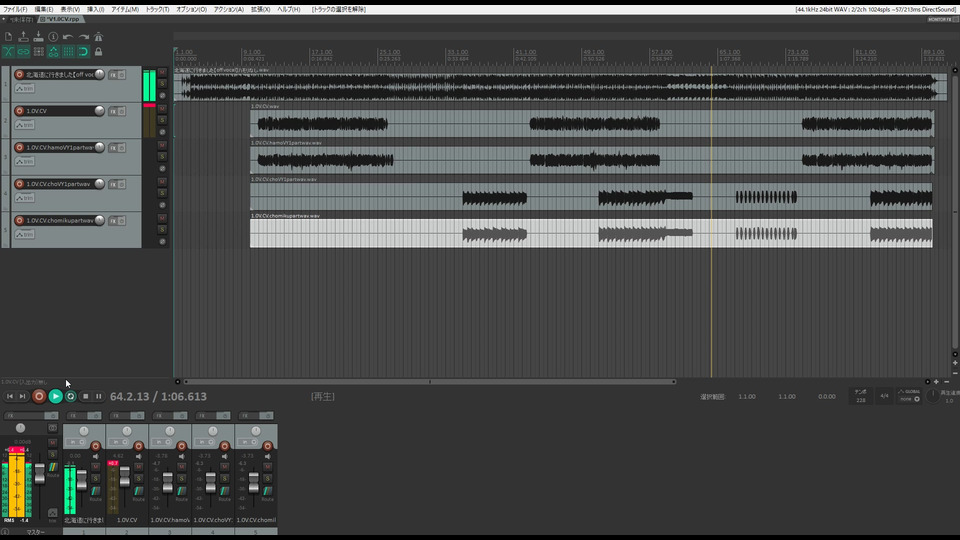Open trim envelope on 1.0V.CV.hamoVY1partwav track
The height and width of the screenshot is (540, 960).
point(24,162)
